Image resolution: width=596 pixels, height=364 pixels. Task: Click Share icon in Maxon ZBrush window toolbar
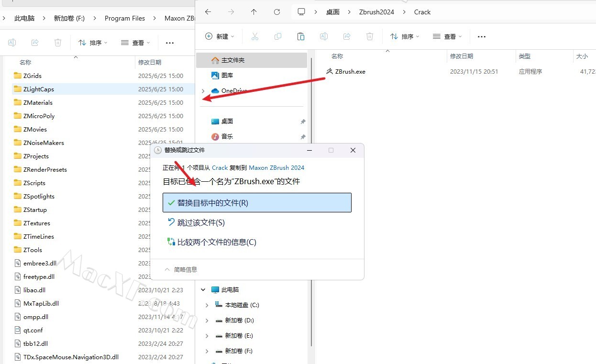click(35, 43)
